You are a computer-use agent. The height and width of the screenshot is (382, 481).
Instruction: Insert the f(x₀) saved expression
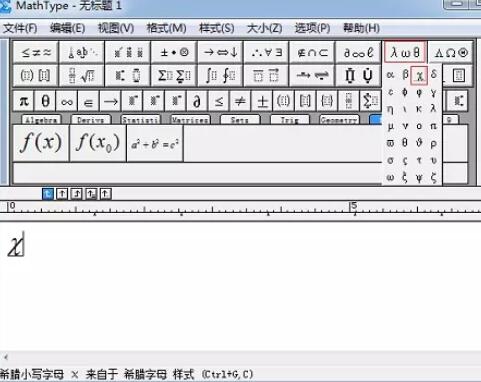pyautogui.click(x=98, y=143)
